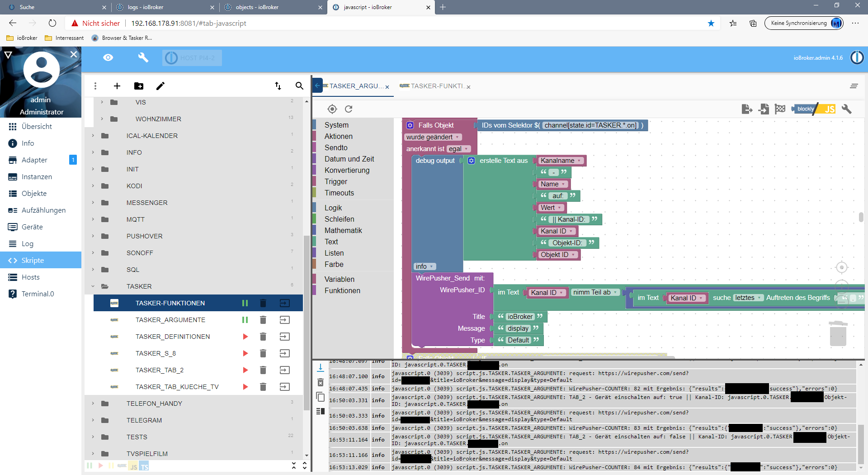Create new script folder
Viewport: 868px width, 475px height.
click(138, 85)
